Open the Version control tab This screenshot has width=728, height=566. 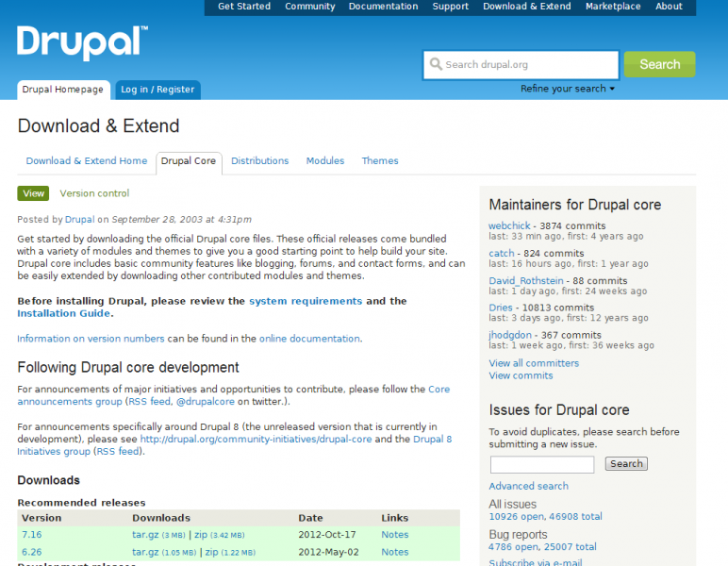pyautogui.click(x=94, y=193)
